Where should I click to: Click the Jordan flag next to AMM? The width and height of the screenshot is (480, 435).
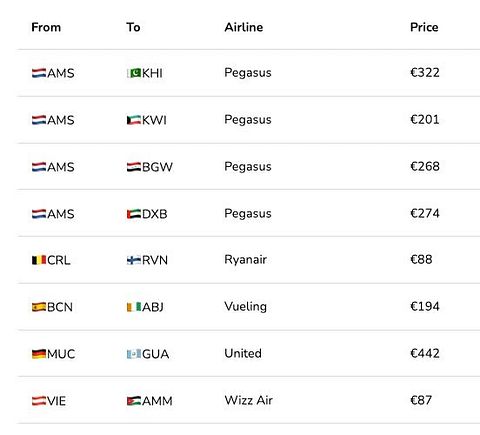[134, 401]
